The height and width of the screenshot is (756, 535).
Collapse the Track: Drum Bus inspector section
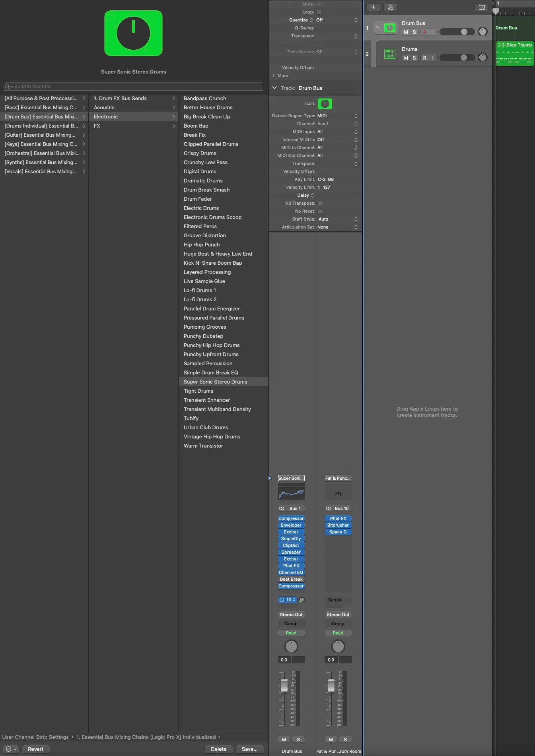coord(274,88)
